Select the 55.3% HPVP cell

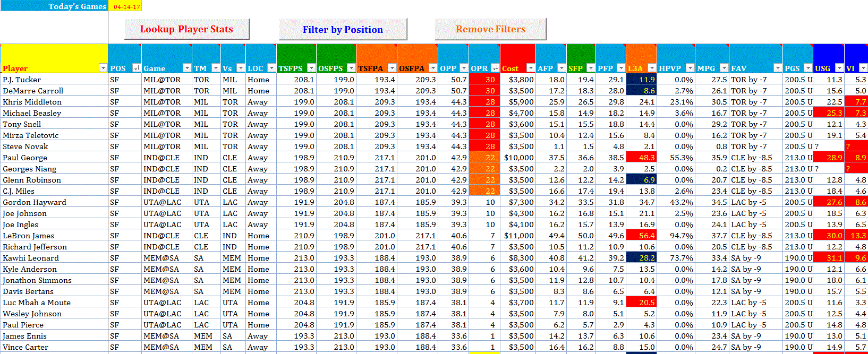pyautogui.click(x=676, y=158)
